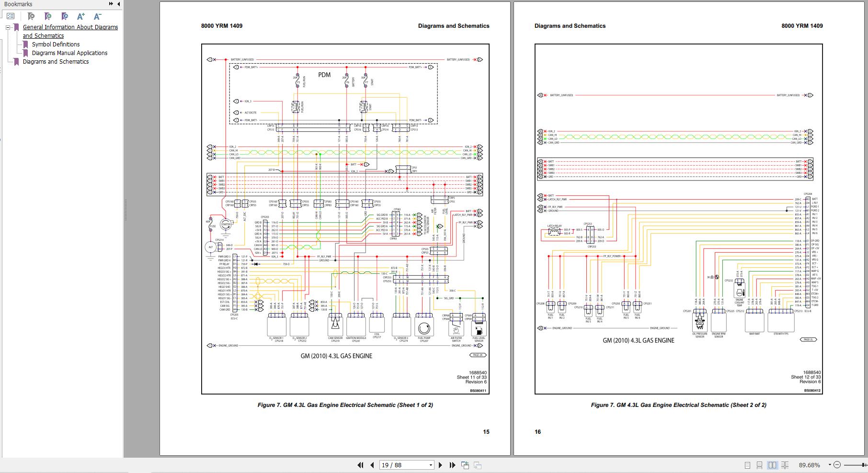Increase bookmark font size with A+

point(80,16)
